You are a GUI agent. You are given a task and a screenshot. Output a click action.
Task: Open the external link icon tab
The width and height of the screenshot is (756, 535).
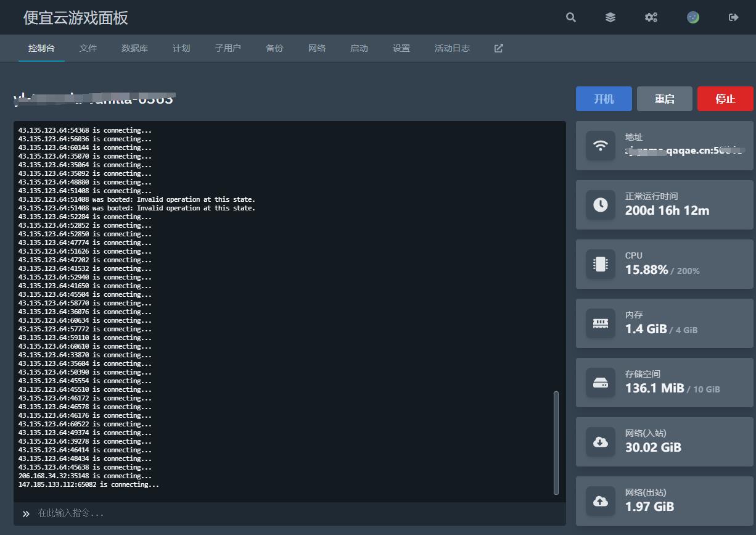[499, 48]
